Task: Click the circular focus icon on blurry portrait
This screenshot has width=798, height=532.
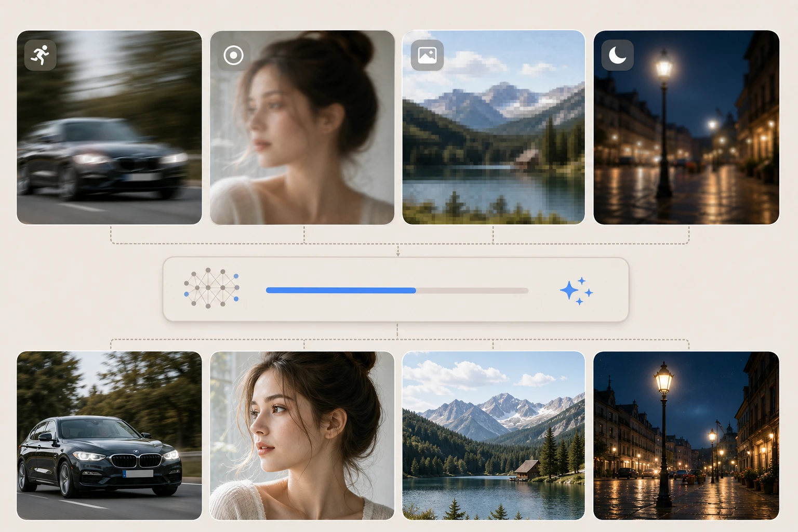Action: 233,55
